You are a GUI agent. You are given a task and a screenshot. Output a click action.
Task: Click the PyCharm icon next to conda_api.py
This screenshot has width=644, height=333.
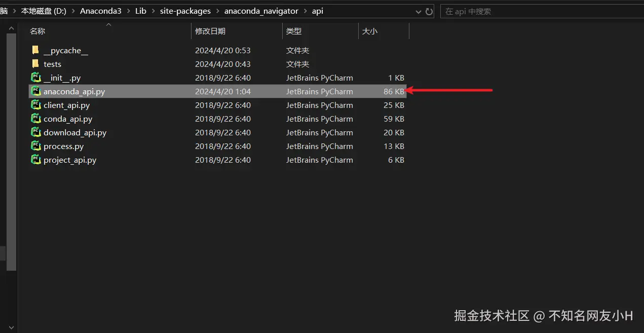[35, 119]
